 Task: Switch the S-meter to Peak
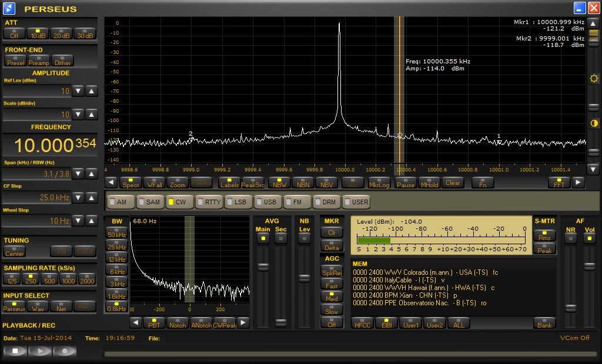(544, 248)
